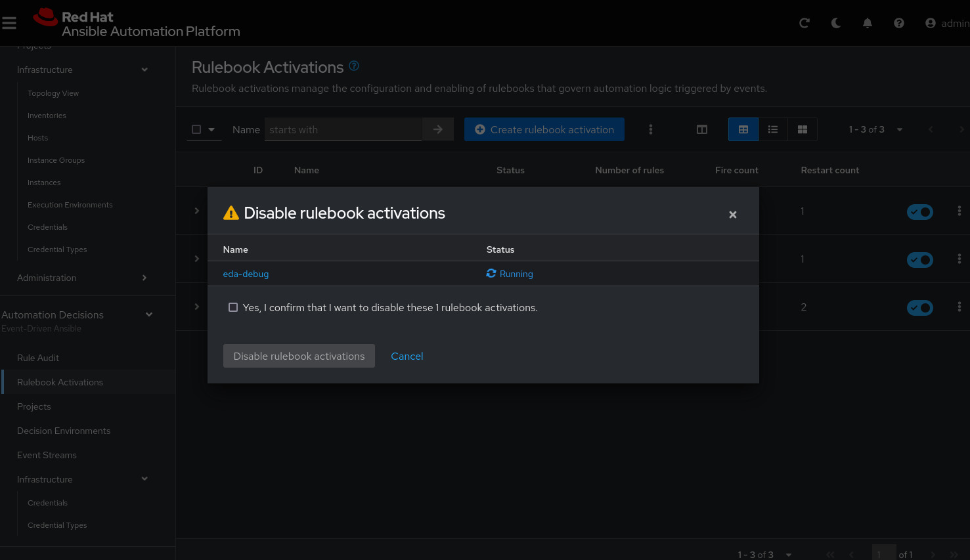The height and width of the screenshot is (560, 970).
Task: Open the admin user menu
Action: click(x=947, y=23)
